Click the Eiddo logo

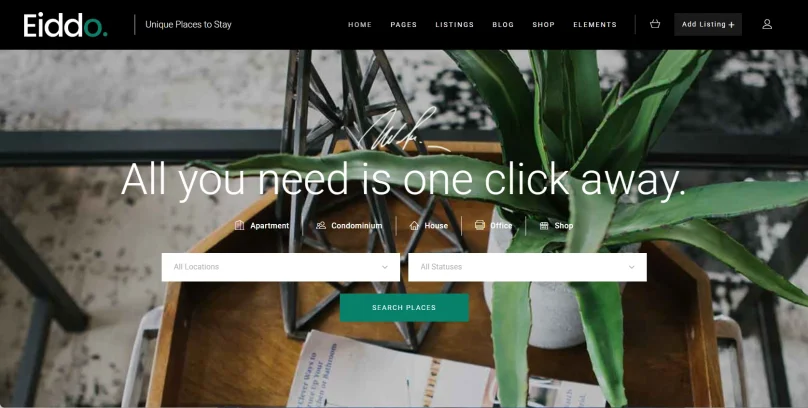pos(65,25)
